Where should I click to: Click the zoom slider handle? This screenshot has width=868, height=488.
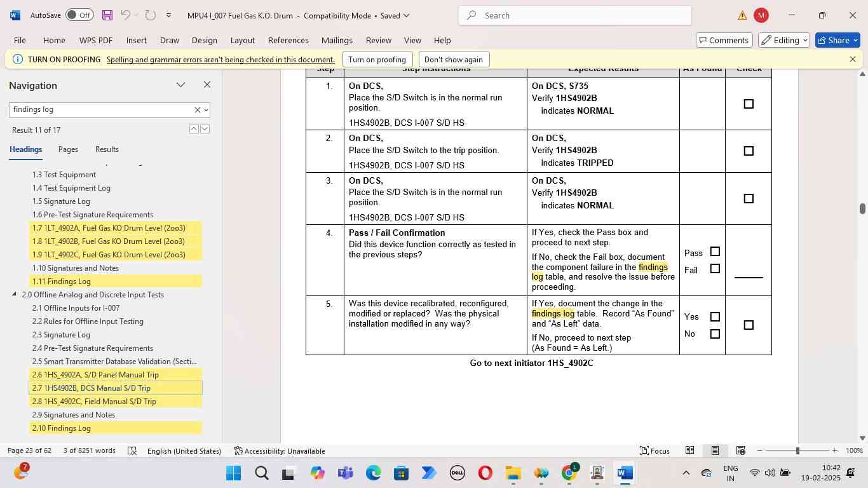pos(797,451)
